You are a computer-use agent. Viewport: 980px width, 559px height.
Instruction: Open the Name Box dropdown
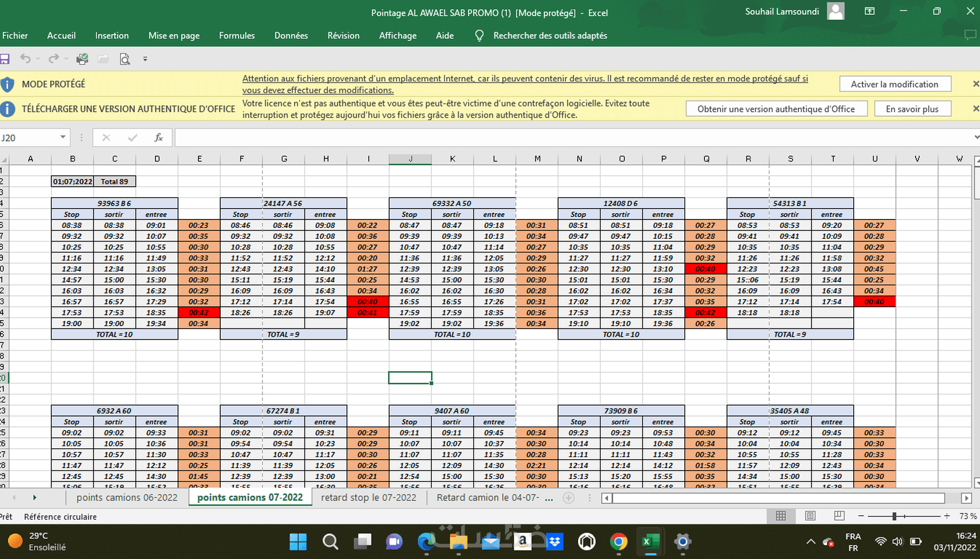tap(63, 137)
